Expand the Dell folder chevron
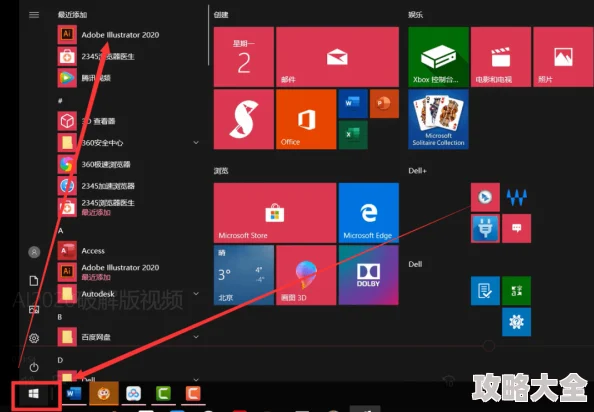 [x=196, y=379]
